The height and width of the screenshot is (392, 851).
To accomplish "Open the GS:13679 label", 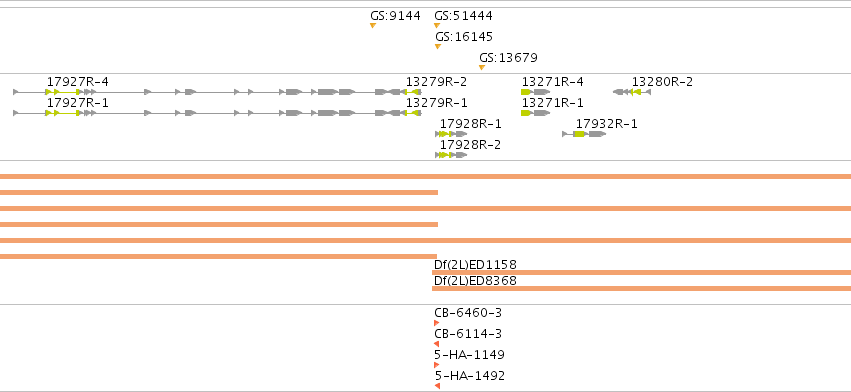I will tap(509, 58).
